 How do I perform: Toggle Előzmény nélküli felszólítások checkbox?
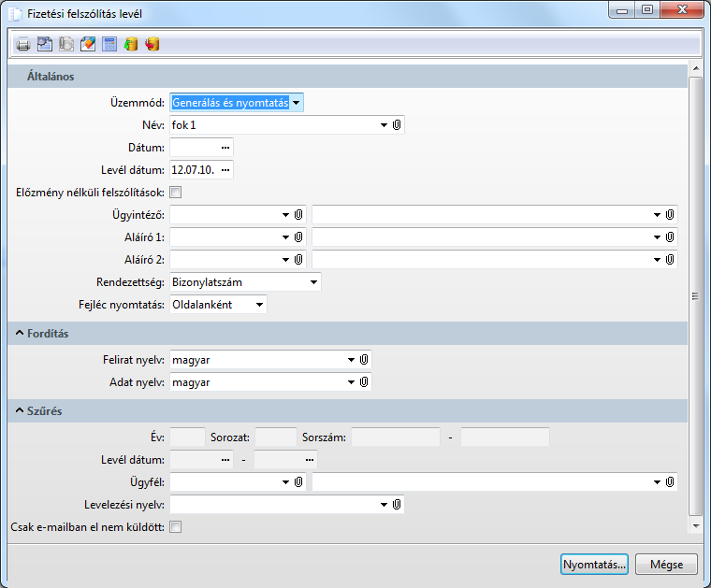click(176, 192)
